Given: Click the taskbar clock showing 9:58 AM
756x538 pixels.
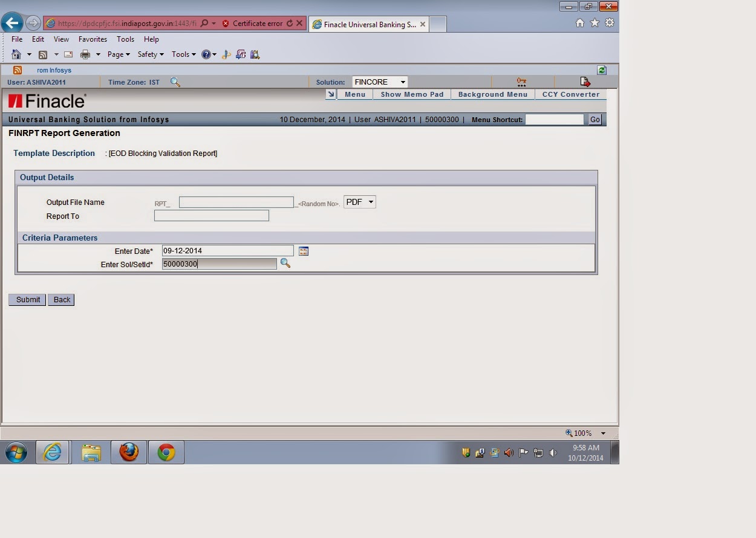Looking at the screenshot, I should point(585,453).
